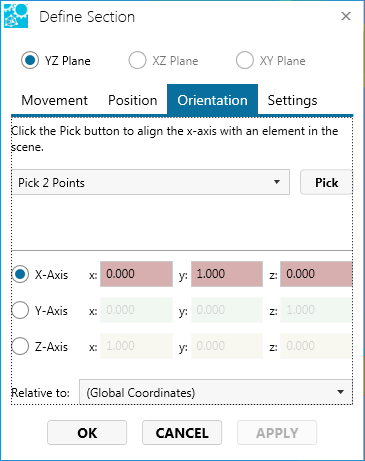Expand the Pick 2 Points dropdown

click(x=151, y=182)
